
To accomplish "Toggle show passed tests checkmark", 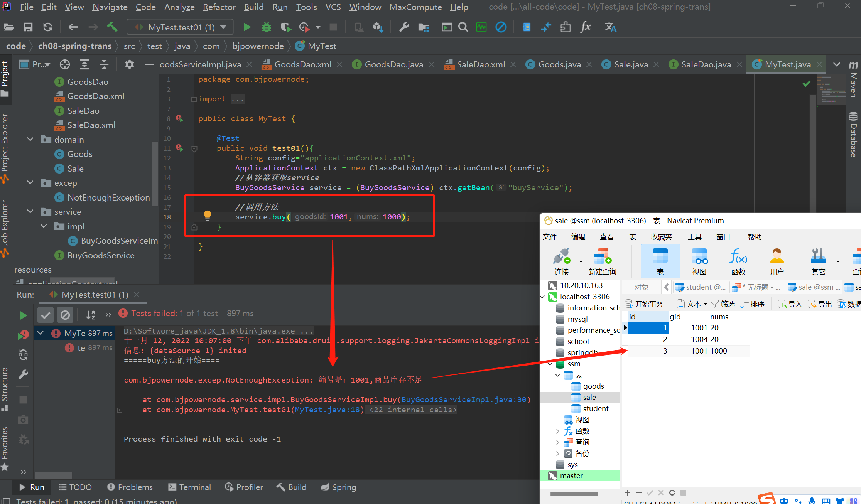I will pyautogui.click(x=46, y=315).
